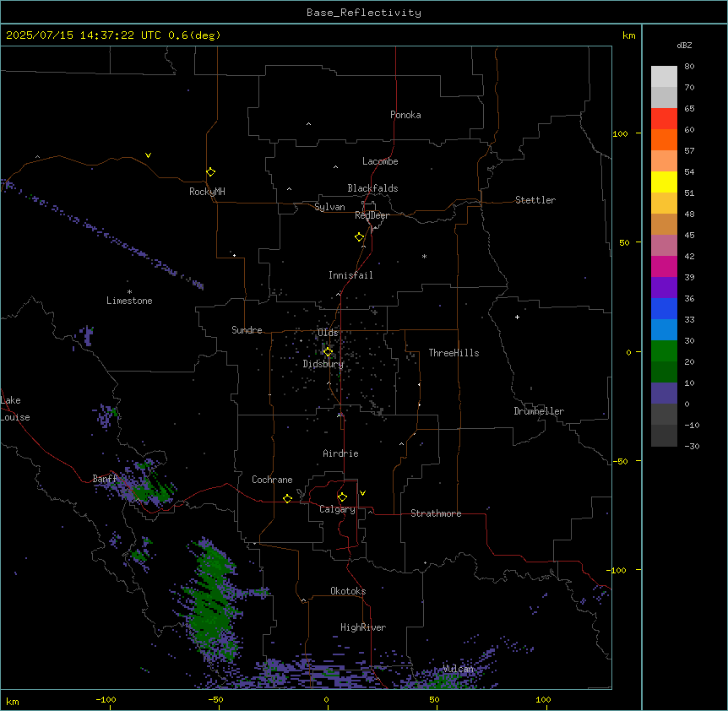Click the Cochrane town label
The width and height of the screenshot is (728, 711).
pos(272,480)
